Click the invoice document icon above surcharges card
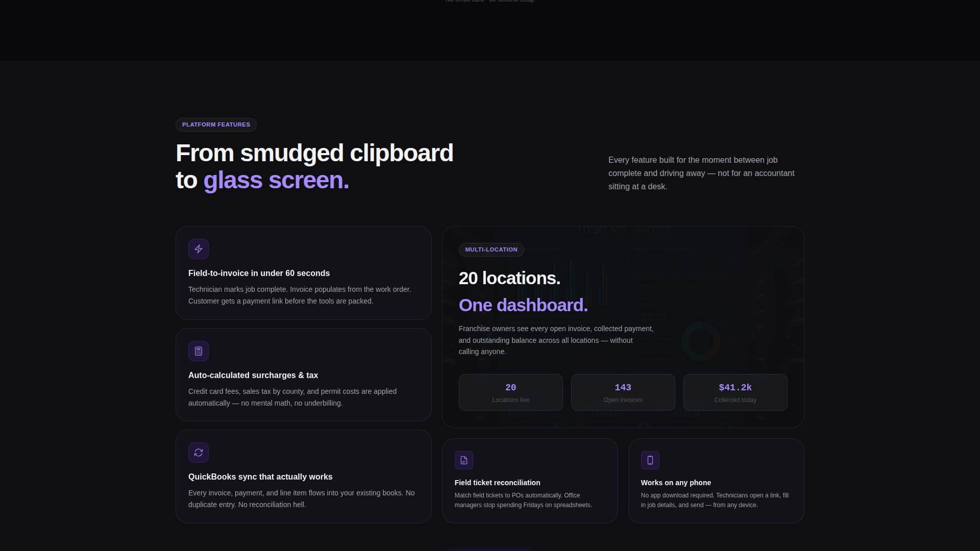 [199, 351]
